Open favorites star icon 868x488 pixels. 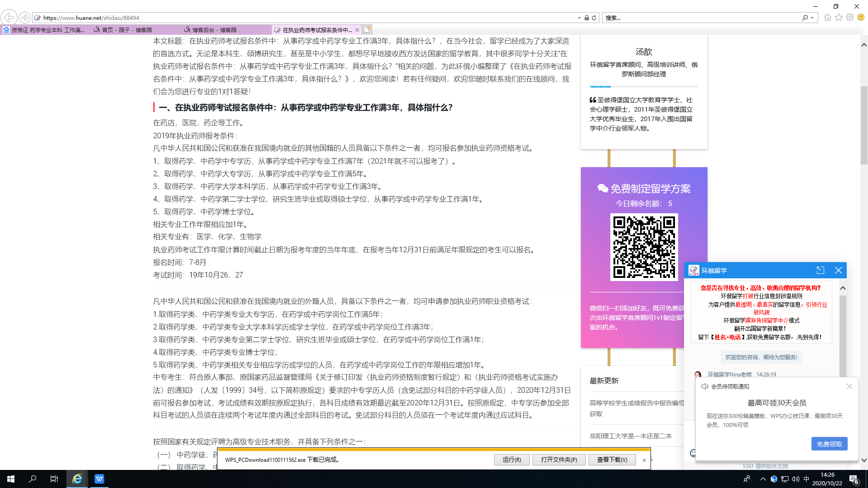coord(839,18)
